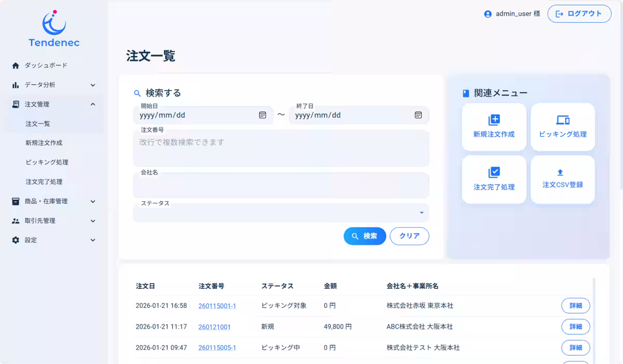
Task: Click the 注文管理 book icon in sidebar
Action: click(16, 104)
